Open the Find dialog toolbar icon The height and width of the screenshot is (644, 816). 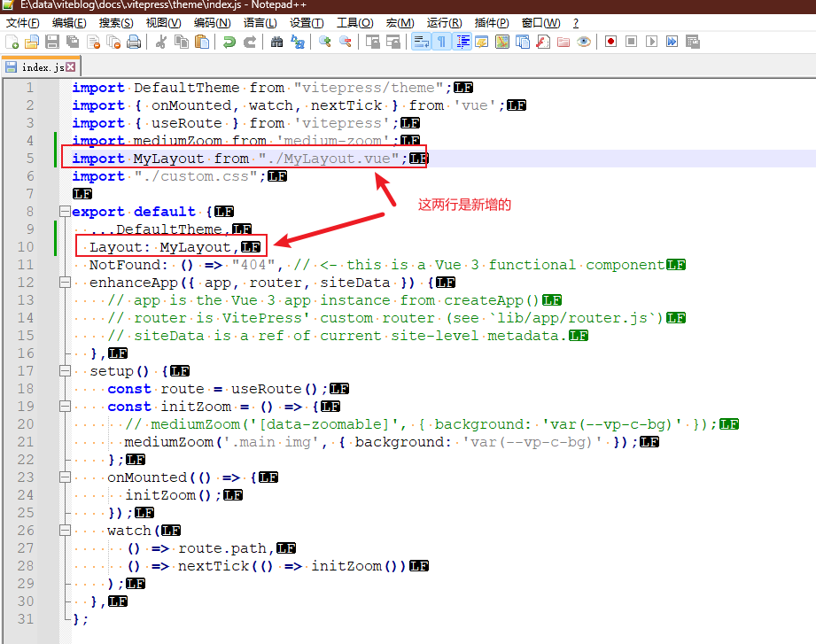tap(275, 42)
